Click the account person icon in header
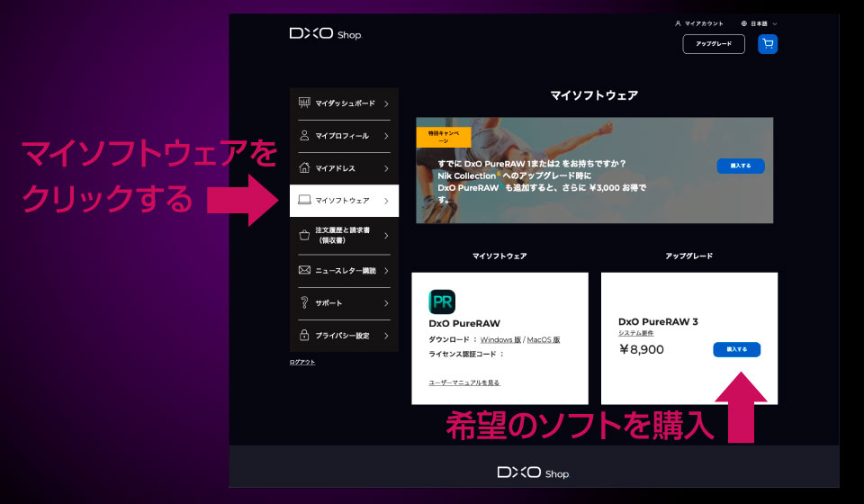 pos(678,23)
